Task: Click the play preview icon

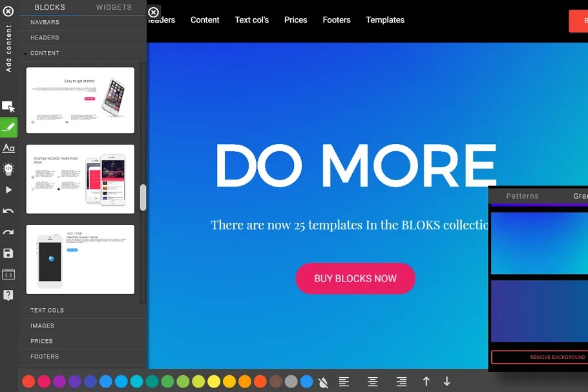Action: [x=8, y=190]
